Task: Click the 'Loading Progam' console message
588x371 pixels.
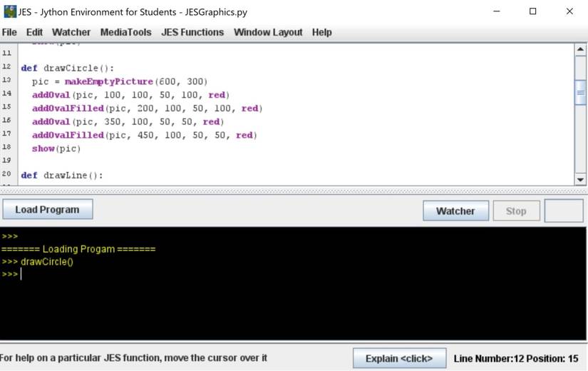Action: point(78,249)
